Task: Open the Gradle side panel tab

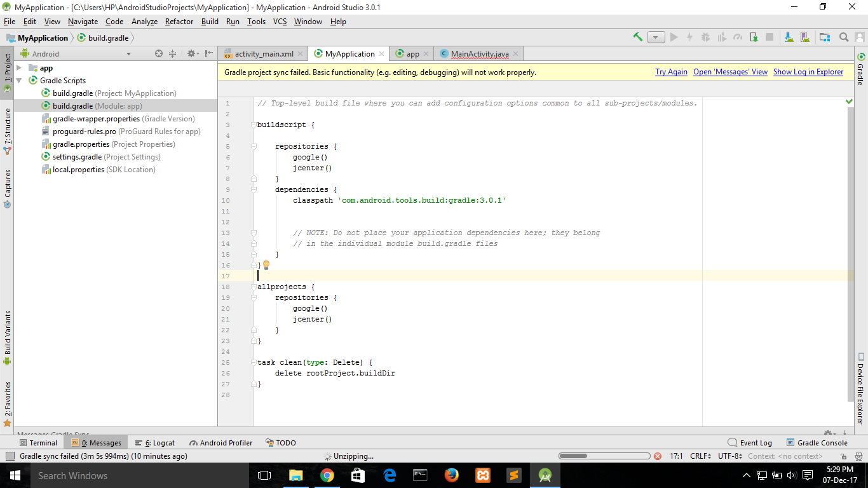Action: point(860,69)
